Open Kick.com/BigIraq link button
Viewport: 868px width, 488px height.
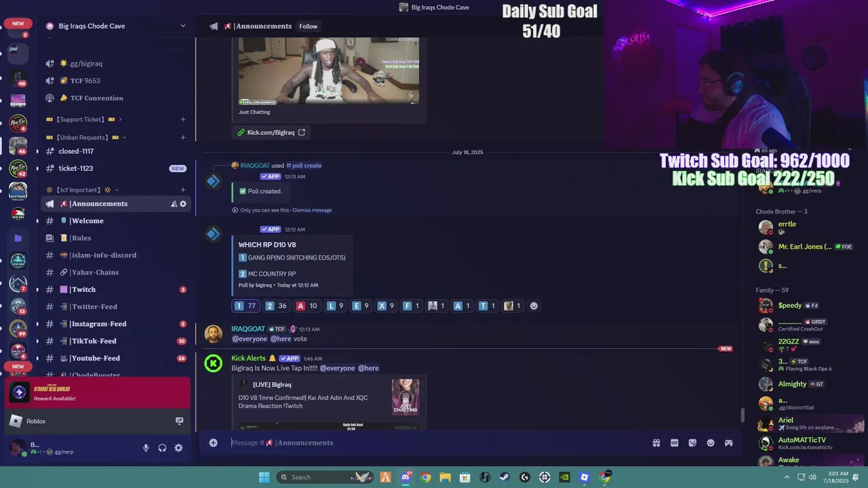pyautogui.click(x=271, y=132)
